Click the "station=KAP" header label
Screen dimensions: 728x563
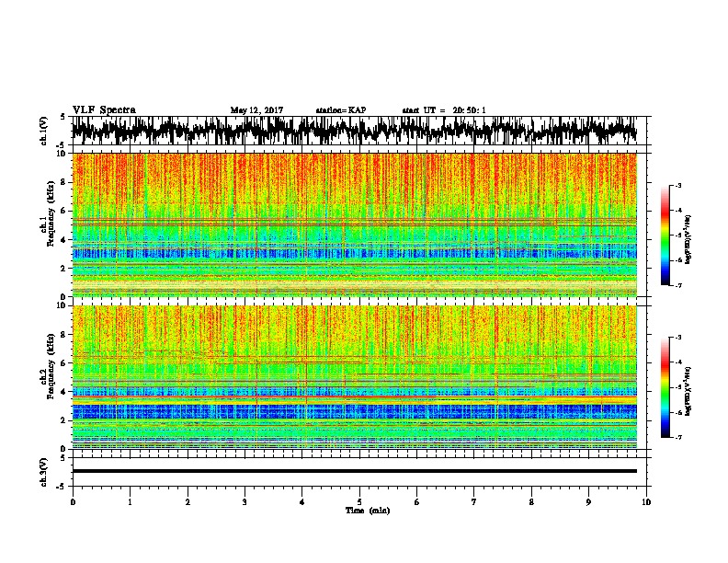pos(341,110)
